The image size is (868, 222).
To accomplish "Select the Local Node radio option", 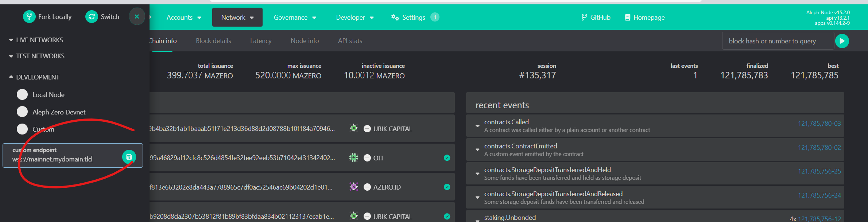I will pyautogui.click(x=22, y=94).
